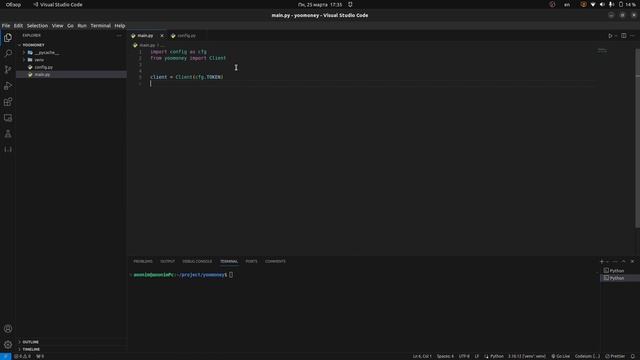Open the File menu
Screen dimensions: 640x360
pos(6,26)
